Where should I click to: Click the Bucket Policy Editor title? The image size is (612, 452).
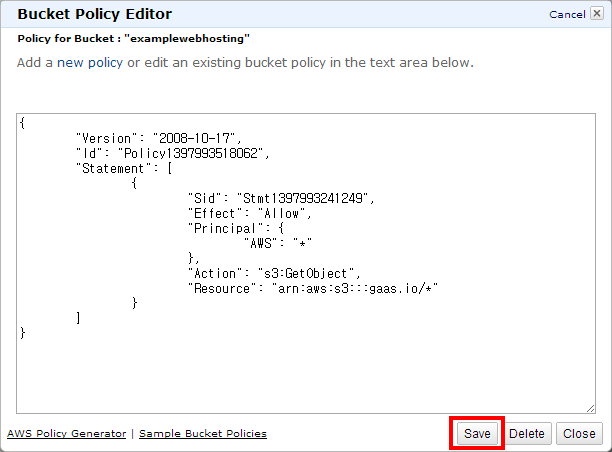(95, 15)
